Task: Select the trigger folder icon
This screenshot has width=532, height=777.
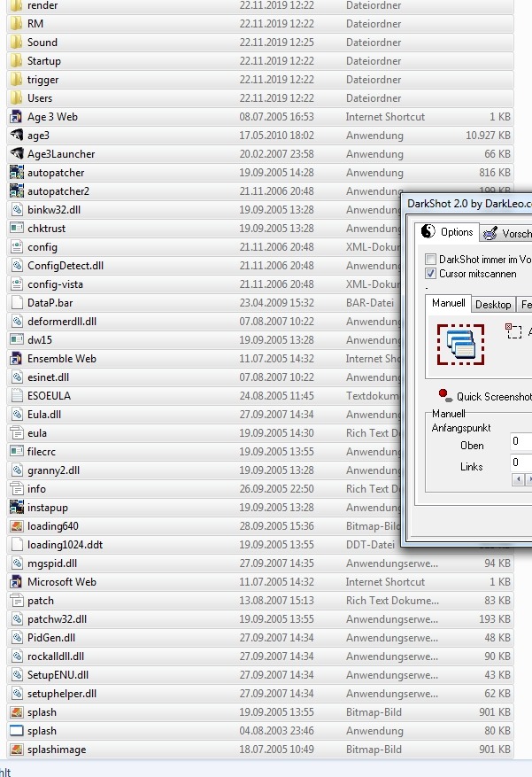Action: [16, 80]
